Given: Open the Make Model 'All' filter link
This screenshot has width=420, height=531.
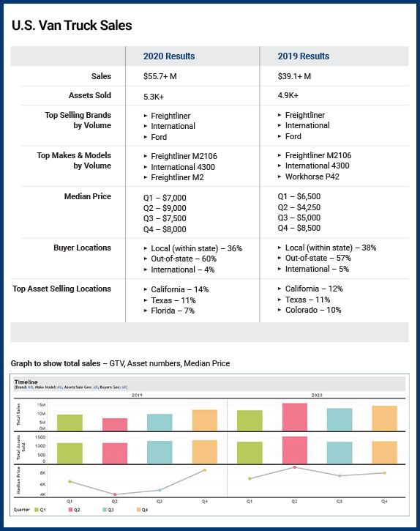Looking at the screenshot, I should tap(59, 387).
